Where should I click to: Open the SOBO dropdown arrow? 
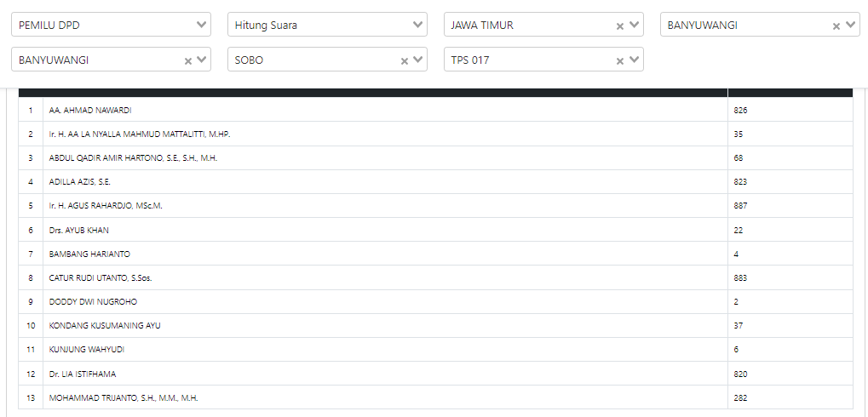(417, 60)
